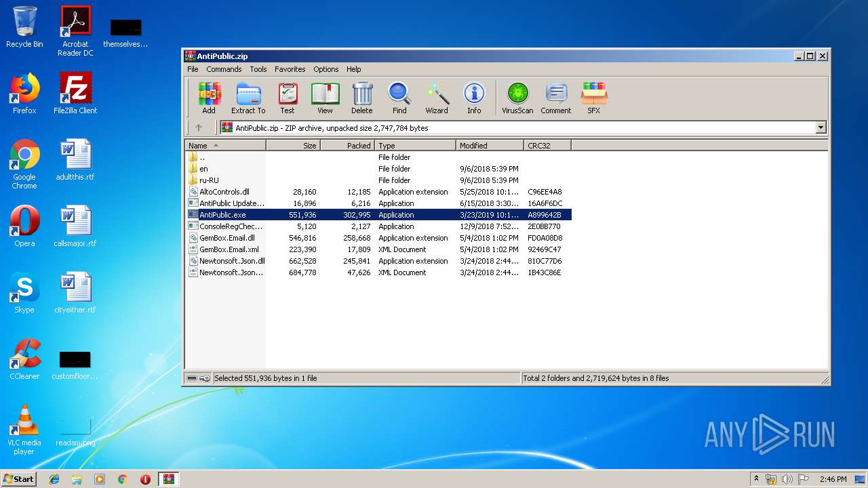Run the Test archive tool
Image resolution: width=868 pixels, height=488 pixels.
pyautogui.click(x=288, y=98)
